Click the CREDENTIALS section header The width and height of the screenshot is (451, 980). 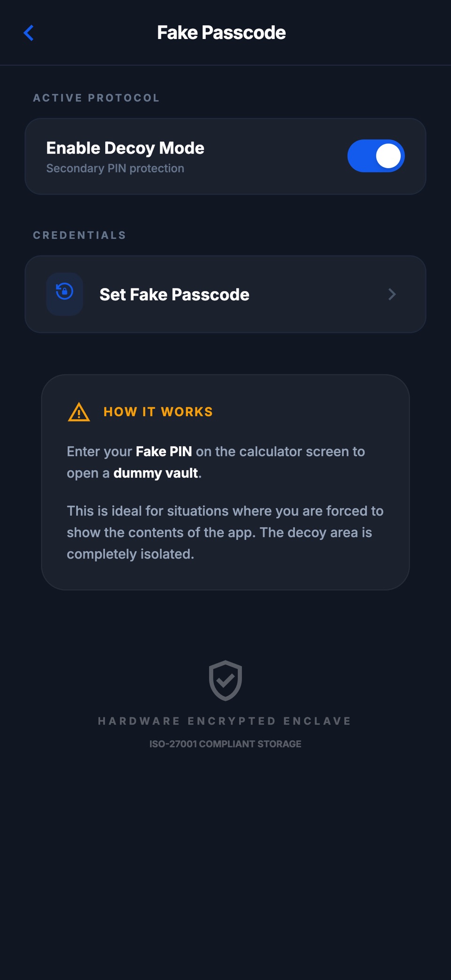(x=79, y=235)
